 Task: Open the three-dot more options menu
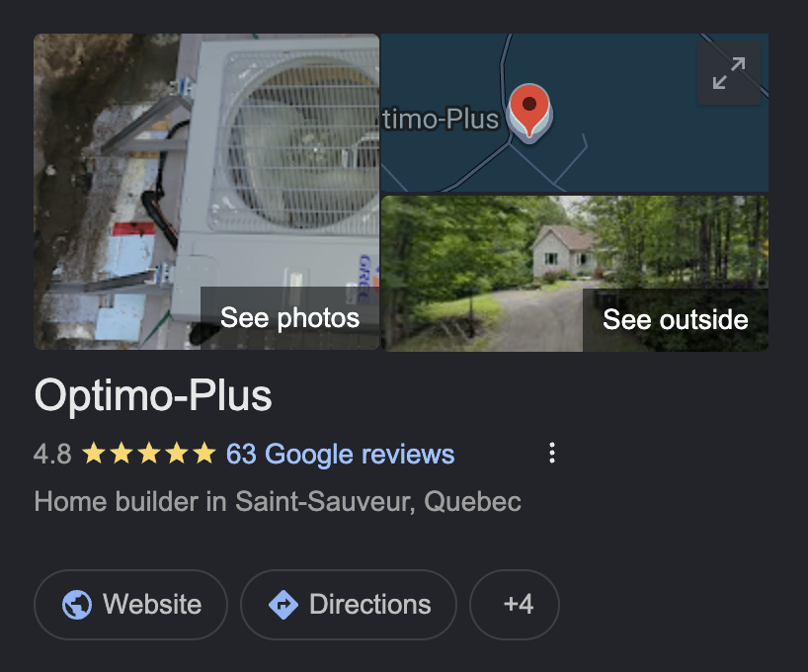click(x=552, y=453)
